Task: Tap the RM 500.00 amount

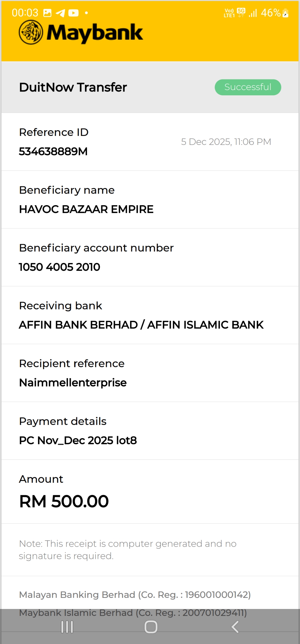Action: (64, 501)
